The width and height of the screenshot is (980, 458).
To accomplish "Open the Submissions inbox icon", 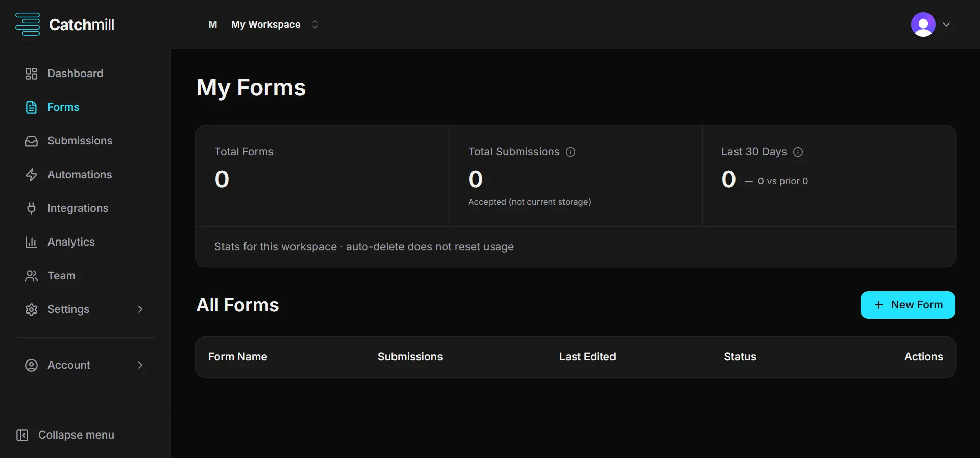I will pos(31,141).
